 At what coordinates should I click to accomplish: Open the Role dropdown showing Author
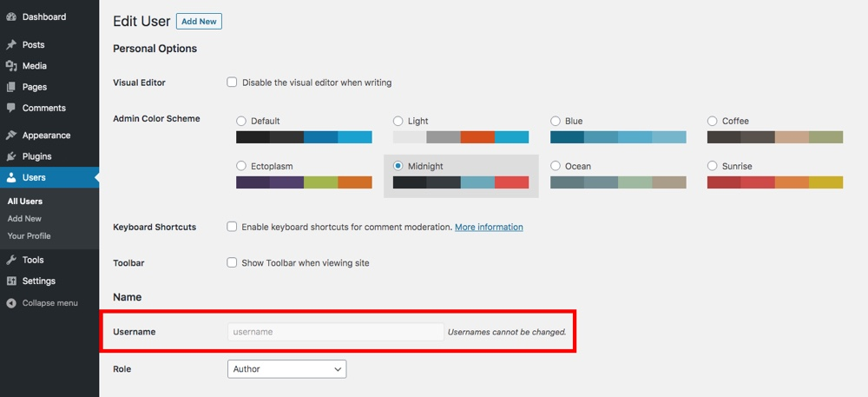click(x=286, y=369)
